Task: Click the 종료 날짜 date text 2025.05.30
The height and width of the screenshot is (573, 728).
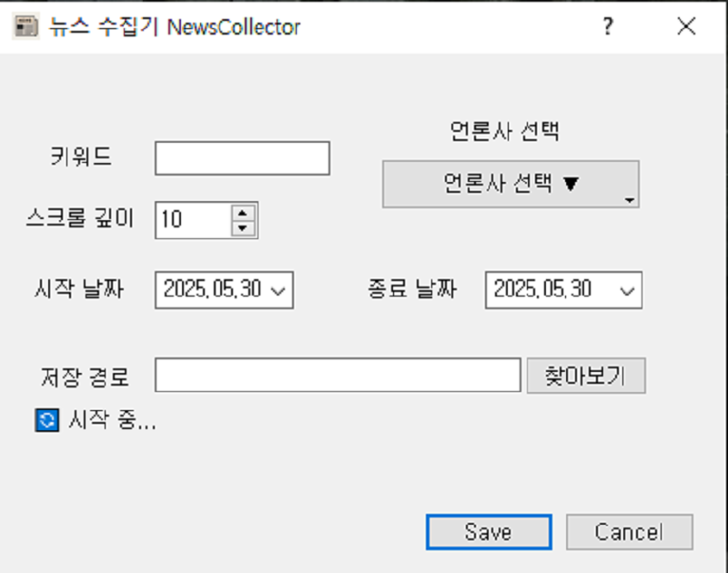Action: coord(542,290)
